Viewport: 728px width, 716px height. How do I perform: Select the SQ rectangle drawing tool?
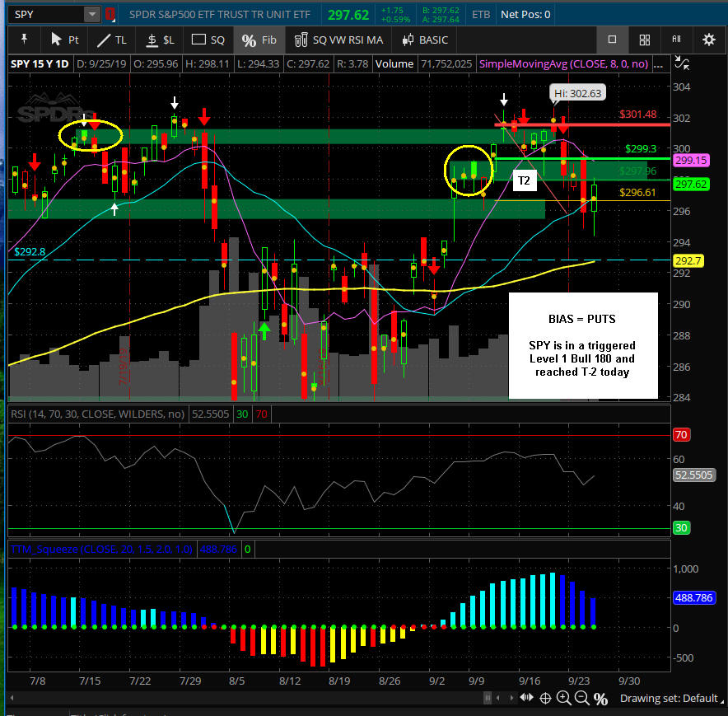coord(208,40)
